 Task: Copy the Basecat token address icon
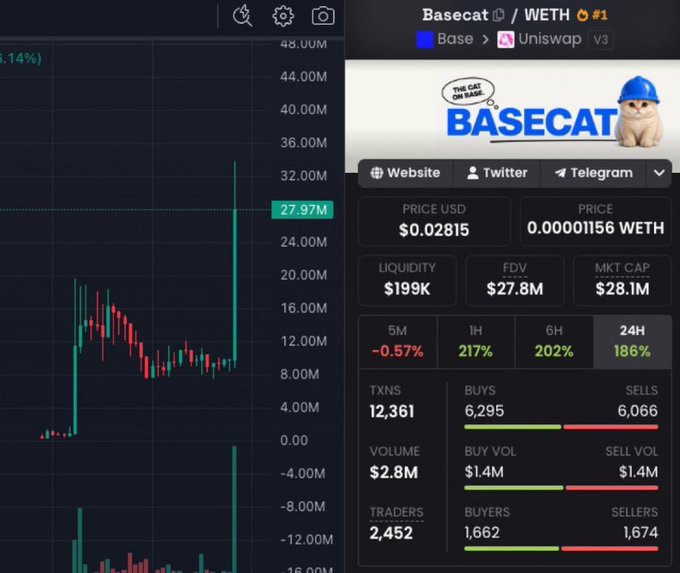point(499,15)
